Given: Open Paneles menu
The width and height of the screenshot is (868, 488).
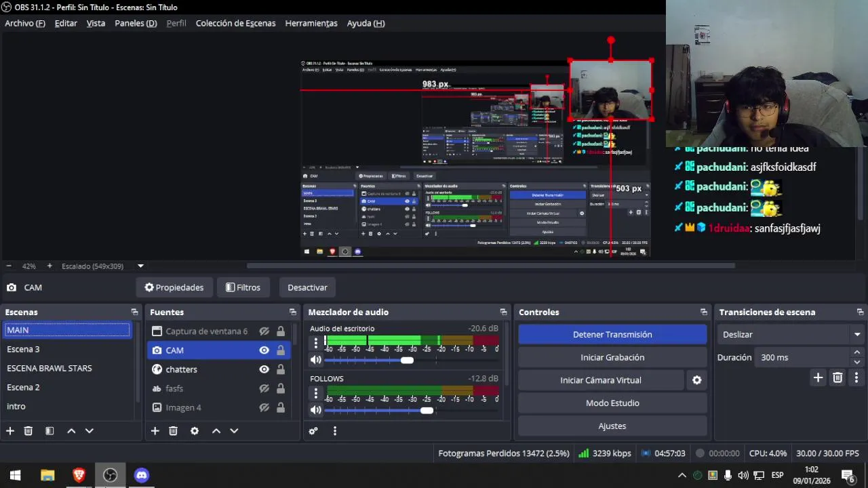Looking at the screenshot, I should [x=136, y=23].
